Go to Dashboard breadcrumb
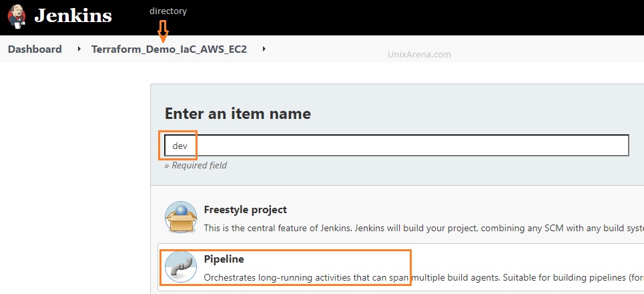The image size is (644, 294). (x=35, y=49)
